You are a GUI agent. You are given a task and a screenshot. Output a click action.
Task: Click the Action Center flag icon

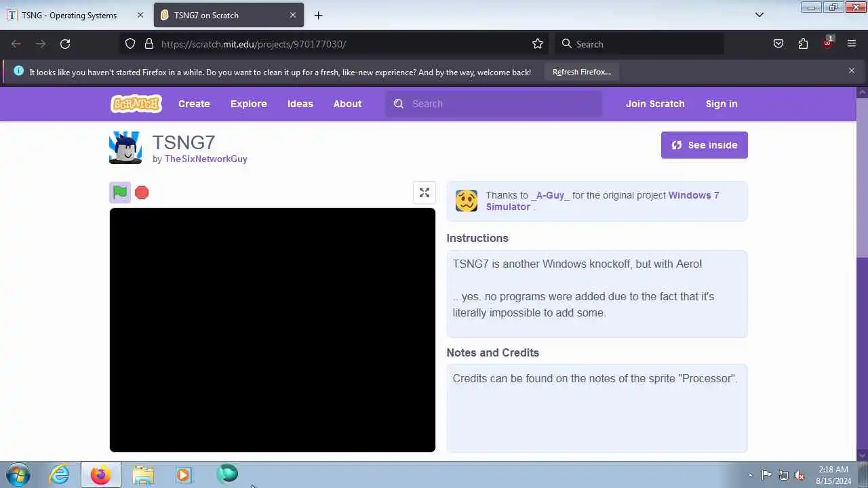(x=766, y=475)
